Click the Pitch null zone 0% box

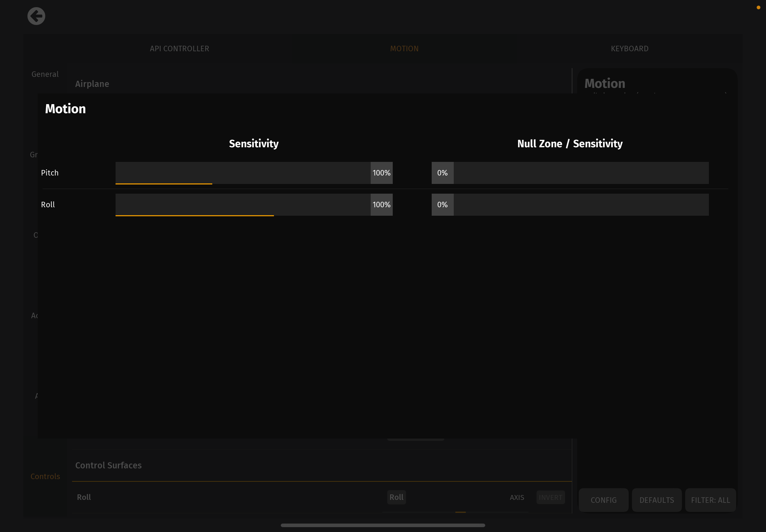click(x=442, y=173)
